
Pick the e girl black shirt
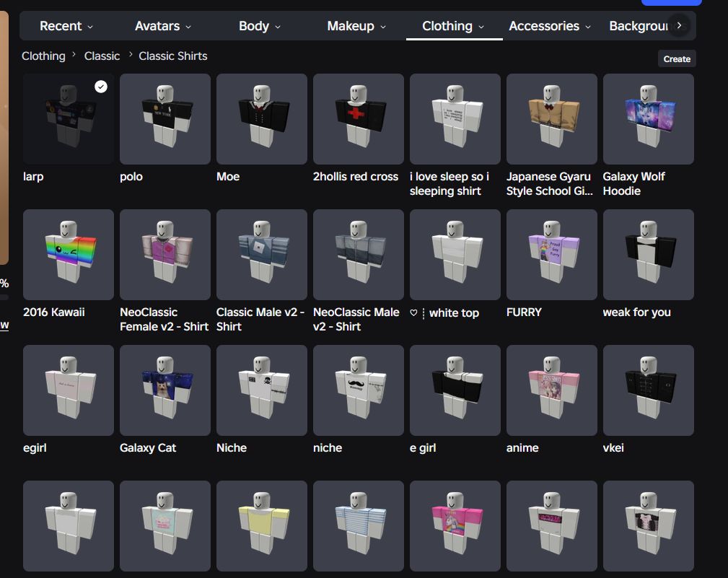point(455,390)
